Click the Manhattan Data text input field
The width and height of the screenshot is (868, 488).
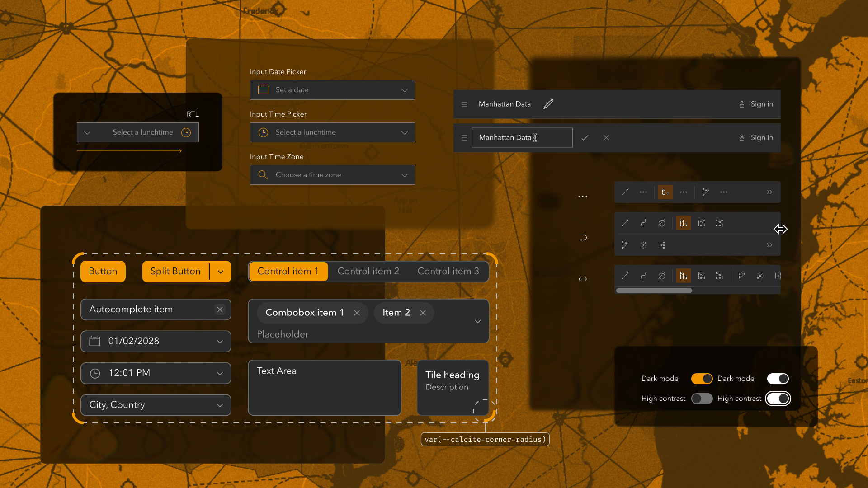(x=522, y=138)
